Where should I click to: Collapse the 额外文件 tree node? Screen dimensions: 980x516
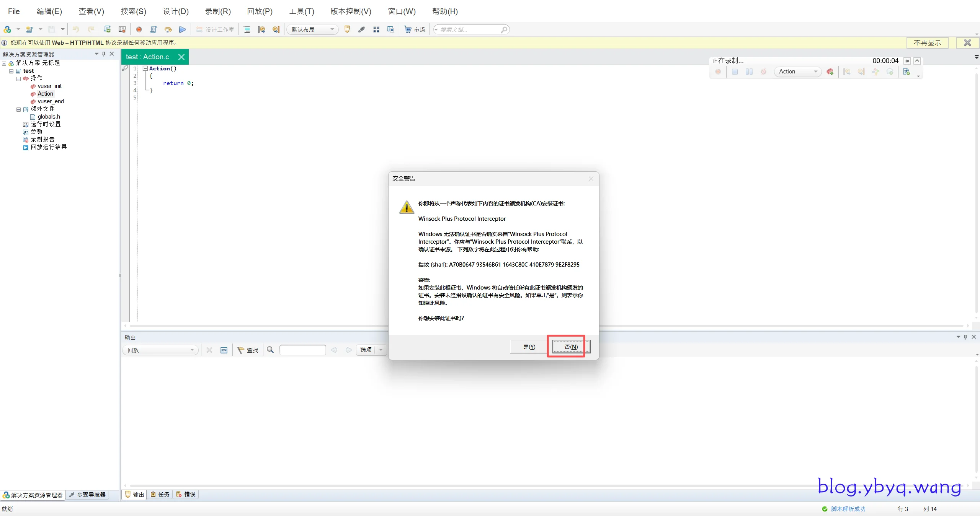click(18, 109)
